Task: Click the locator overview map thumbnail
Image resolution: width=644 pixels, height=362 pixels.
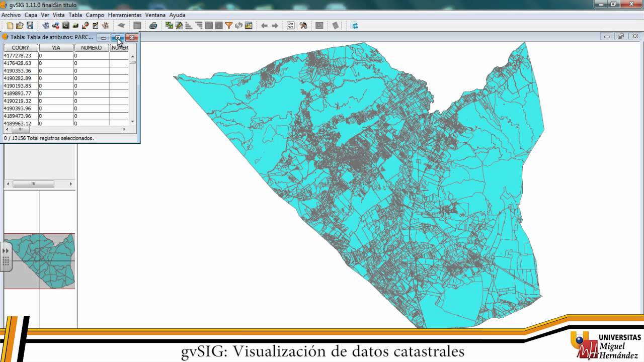Action: [x=39, y=261]
